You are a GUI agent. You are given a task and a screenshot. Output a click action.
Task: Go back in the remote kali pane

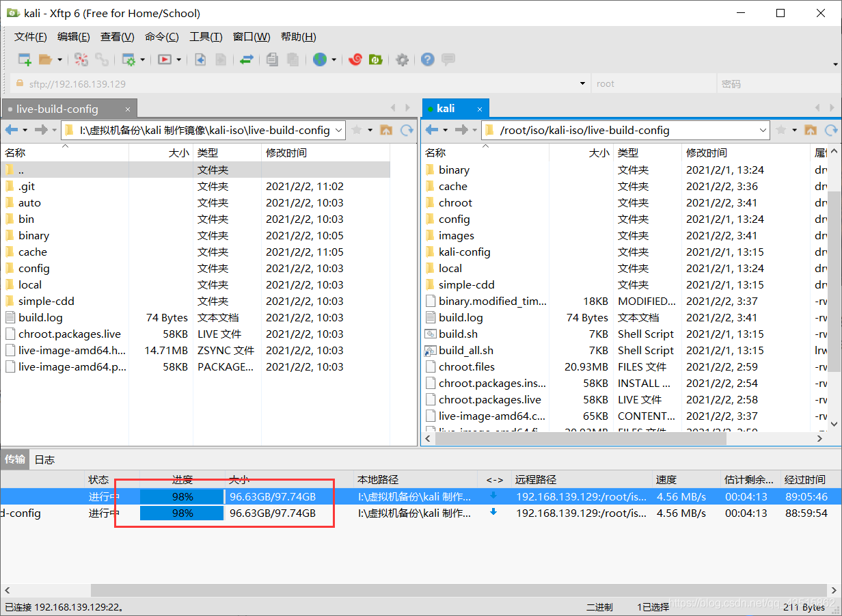pos(432,130)
